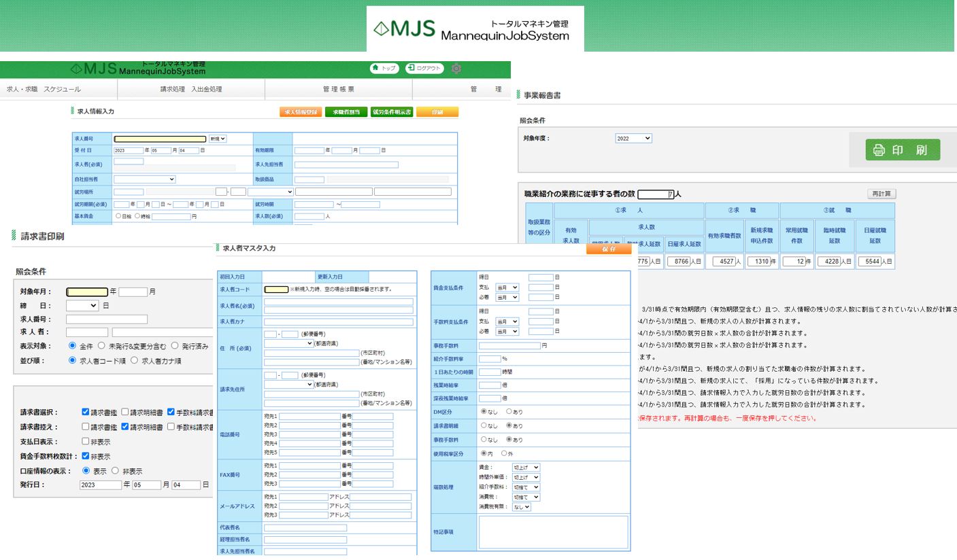The width and height of the screenshot is (957, 560).
Task: Open the 手数料支払条件 必着 当月 dropdown
Action: coord(507,331)
